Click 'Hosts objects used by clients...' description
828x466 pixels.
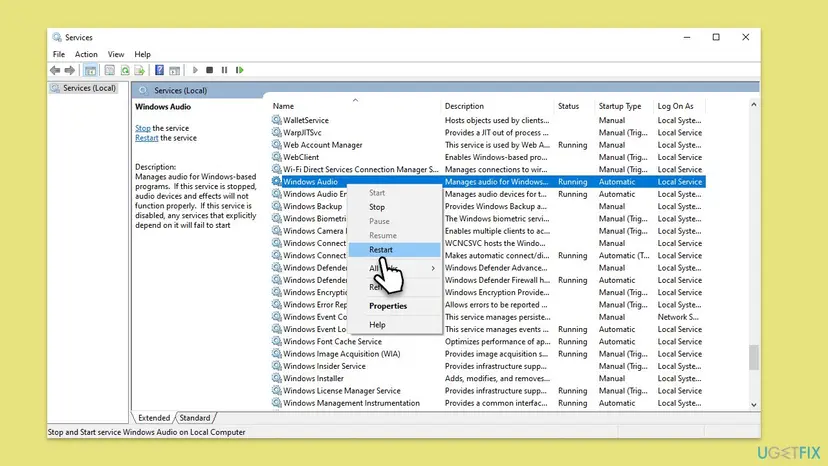497,120
